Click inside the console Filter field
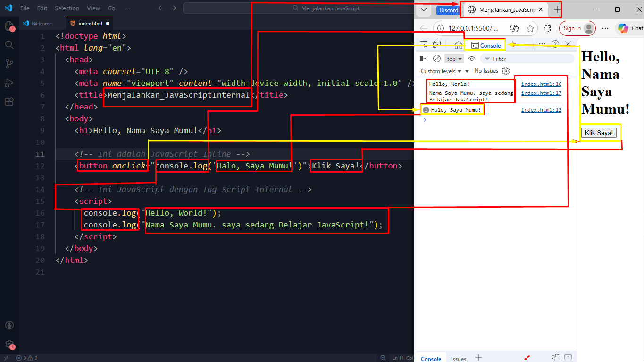 coord(519,58)
